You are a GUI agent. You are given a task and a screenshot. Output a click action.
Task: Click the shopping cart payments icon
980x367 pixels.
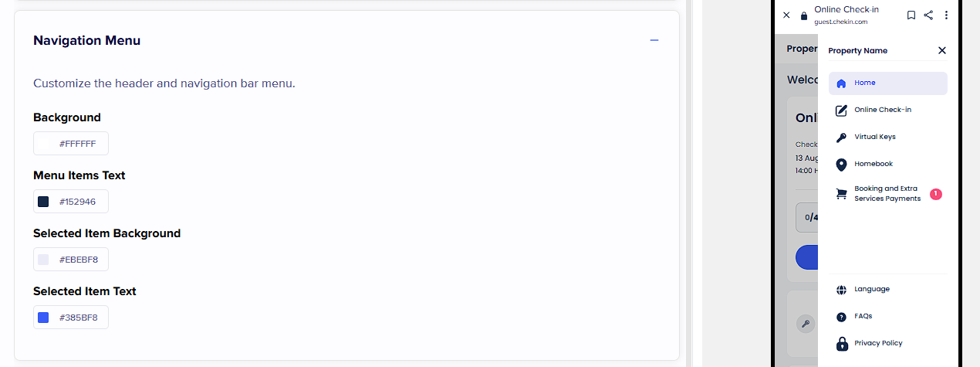coord(841,194)
